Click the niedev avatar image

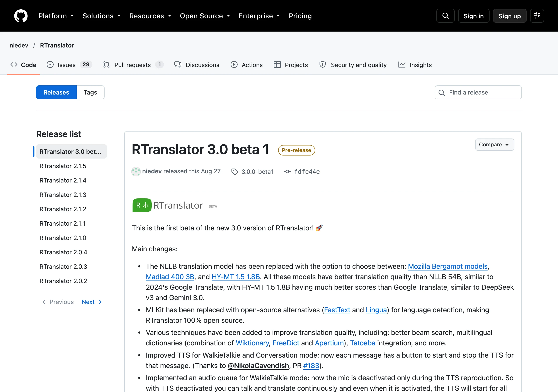[x=136, y=171]
